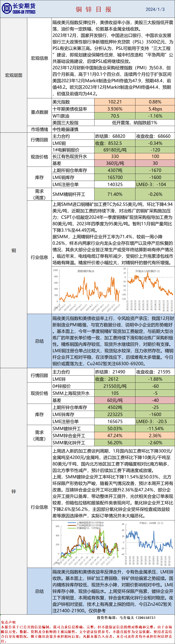This screenshot has width=175, height=644.
Task: Select the SMM氧化锌开工 change -2.60%
Action: tap(155, 442)
